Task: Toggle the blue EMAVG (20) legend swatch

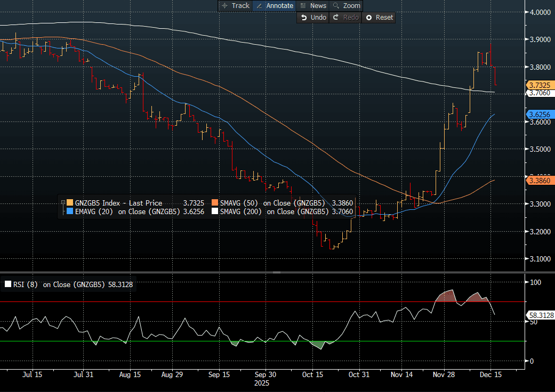Action: [70, 211]
